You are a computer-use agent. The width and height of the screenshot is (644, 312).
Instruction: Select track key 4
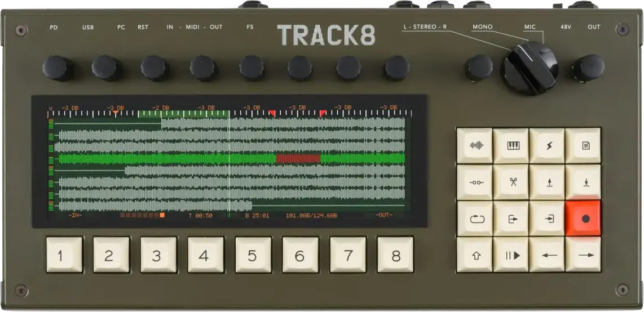pyautogui.click(x=206, y=255)
